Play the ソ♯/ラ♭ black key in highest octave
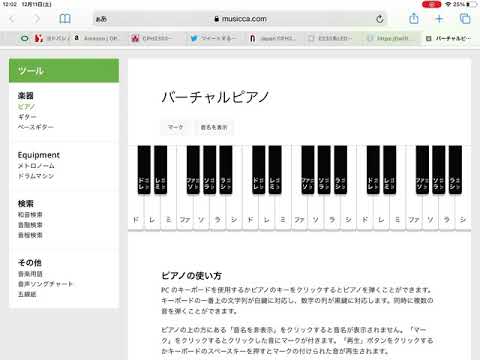This screenshot has height=360, width=480. [x=439, y=169]
